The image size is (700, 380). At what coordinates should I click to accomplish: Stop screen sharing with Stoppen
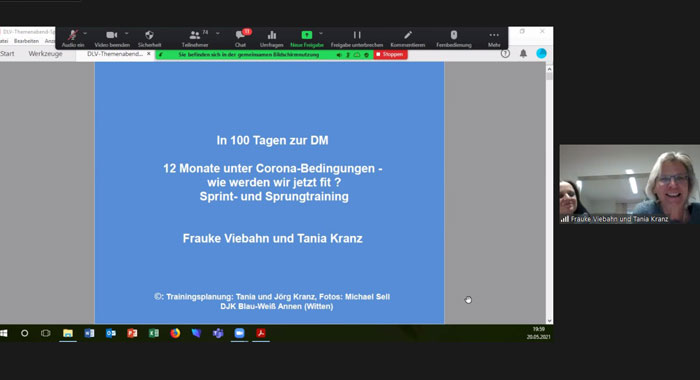[x=390, y=54]
